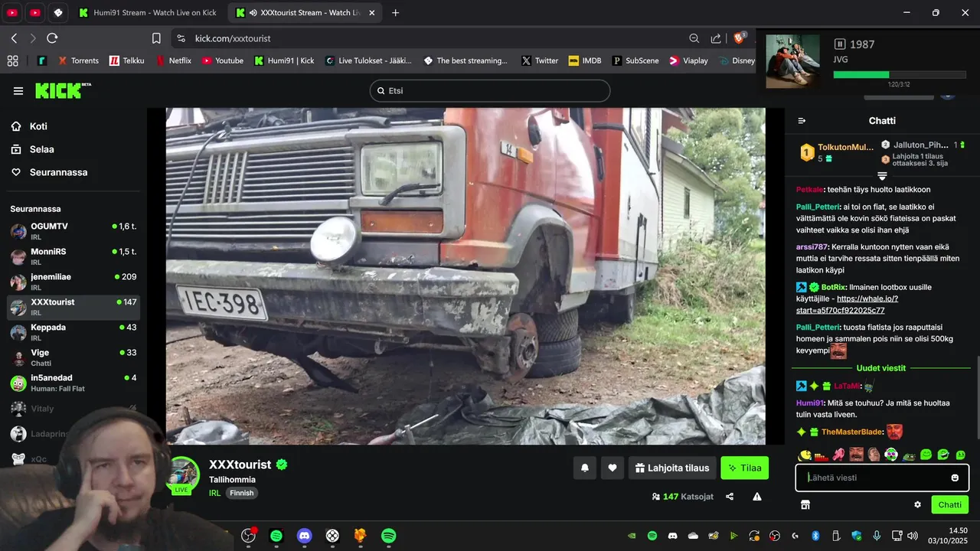This screenshot has height=551, width=980.
Task: Toggle notifications bell for XXXtourist
Action: [584, 468]
